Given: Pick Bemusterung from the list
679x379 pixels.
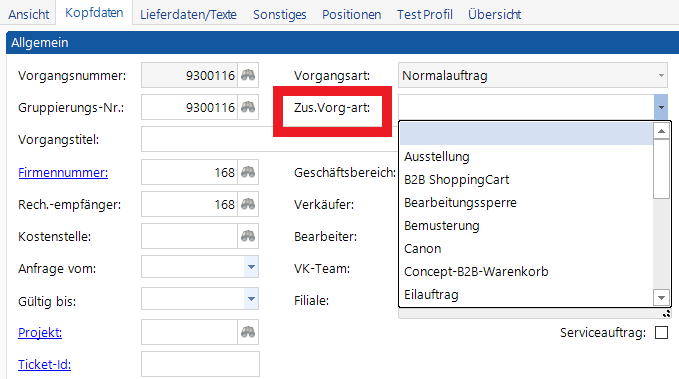Looking at the screenshot, I should tap(526, 225).
